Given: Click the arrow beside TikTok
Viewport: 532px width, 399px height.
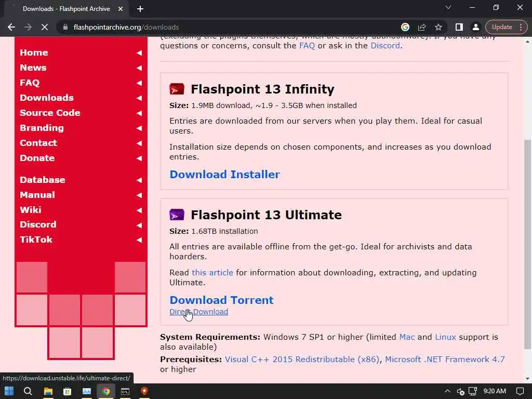Looking at the screenshot, I should point(139,240).
